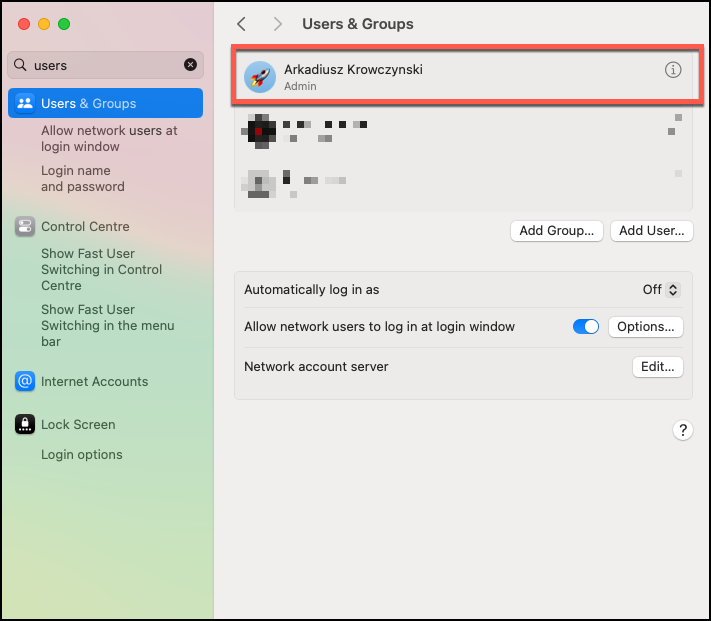Open Lock Screen settings icon

[x=25, y=425]
